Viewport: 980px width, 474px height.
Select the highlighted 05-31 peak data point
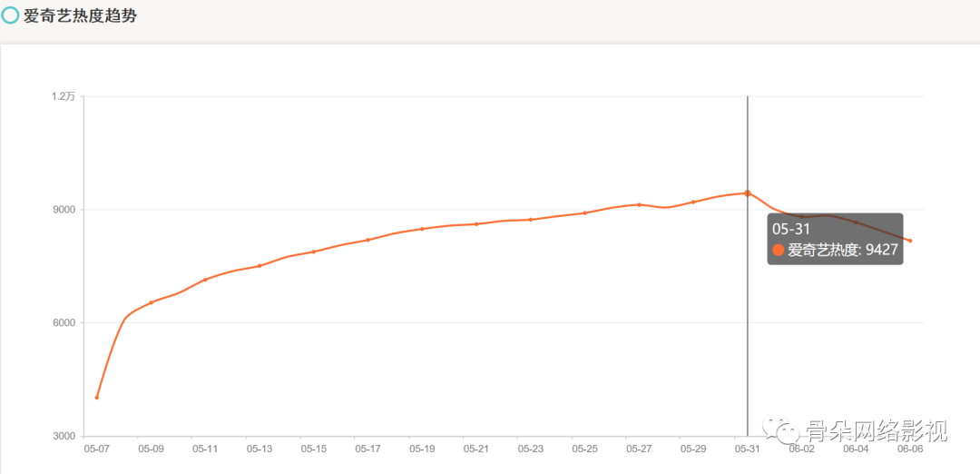coord(748,193)
